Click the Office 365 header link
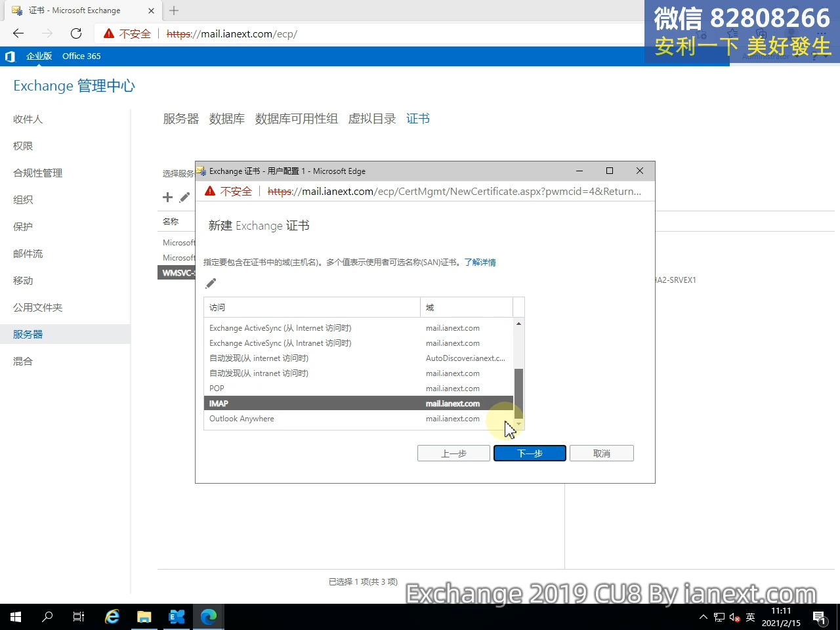Image resolution: width=840 pixels, height=630 pixels. (81, 56)
